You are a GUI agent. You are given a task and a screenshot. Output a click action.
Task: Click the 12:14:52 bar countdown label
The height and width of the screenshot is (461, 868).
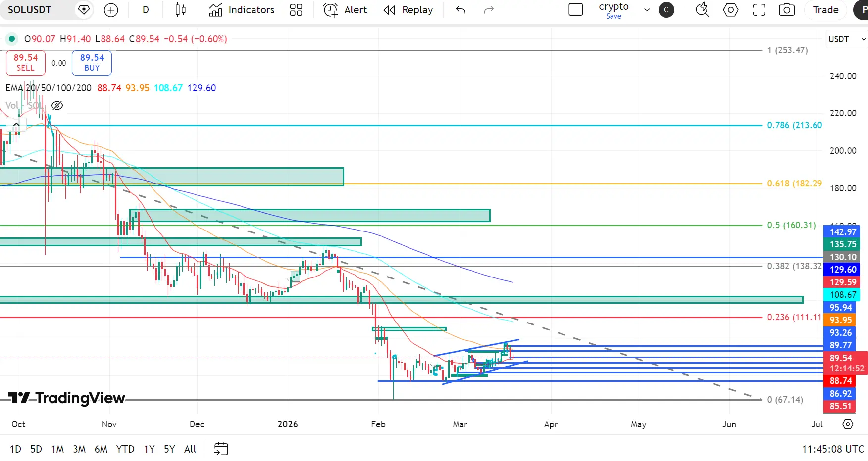coord(847,369)
